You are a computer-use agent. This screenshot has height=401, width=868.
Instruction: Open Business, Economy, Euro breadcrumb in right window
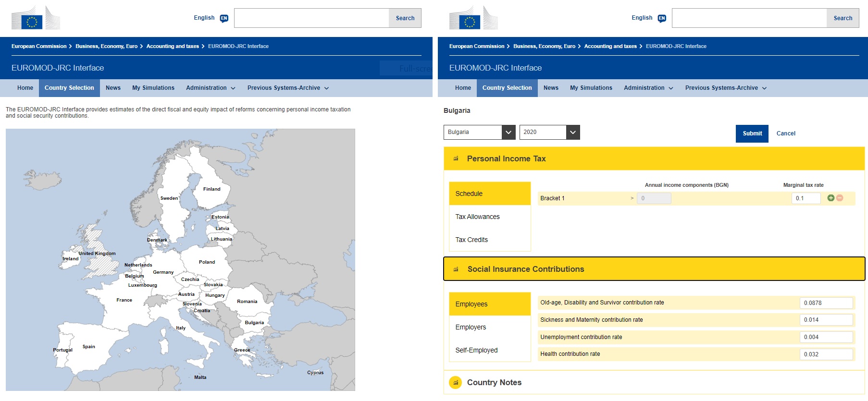point(544,46)
